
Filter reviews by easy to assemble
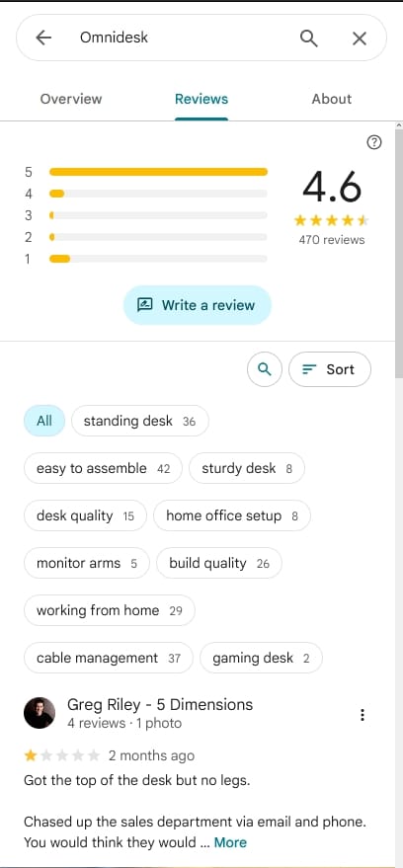[103, 468]
